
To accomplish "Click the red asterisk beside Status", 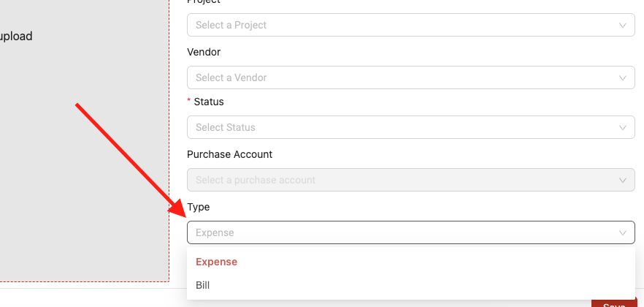I will tap(189, 101).
